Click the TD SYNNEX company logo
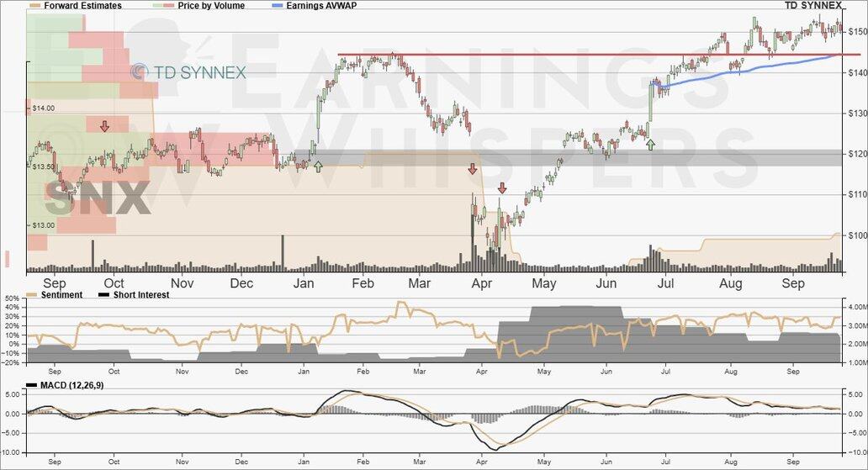This screenshot has height=470, width=868. click(x=188, y=72)
